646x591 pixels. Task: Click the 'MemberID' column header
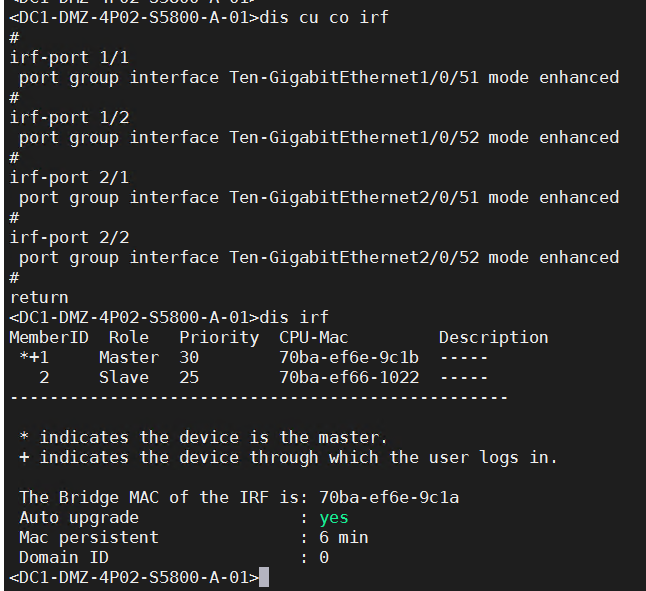(49, 337)
